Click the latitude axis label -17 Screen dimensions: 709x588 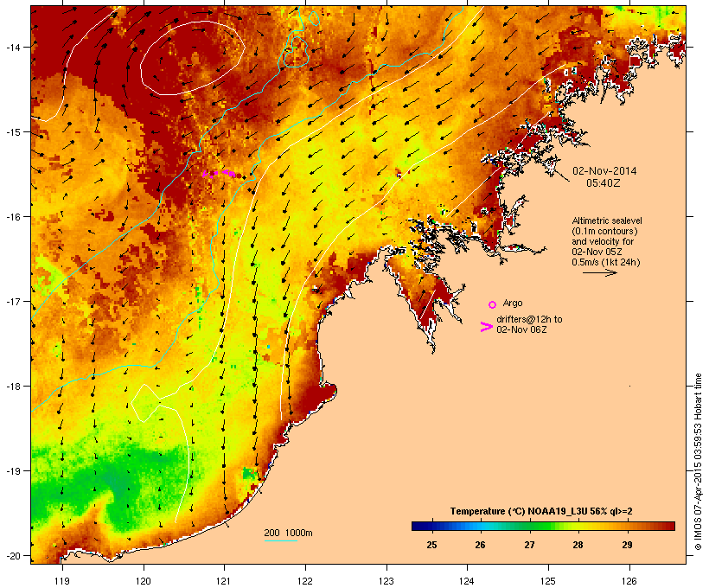pos(12,301)
